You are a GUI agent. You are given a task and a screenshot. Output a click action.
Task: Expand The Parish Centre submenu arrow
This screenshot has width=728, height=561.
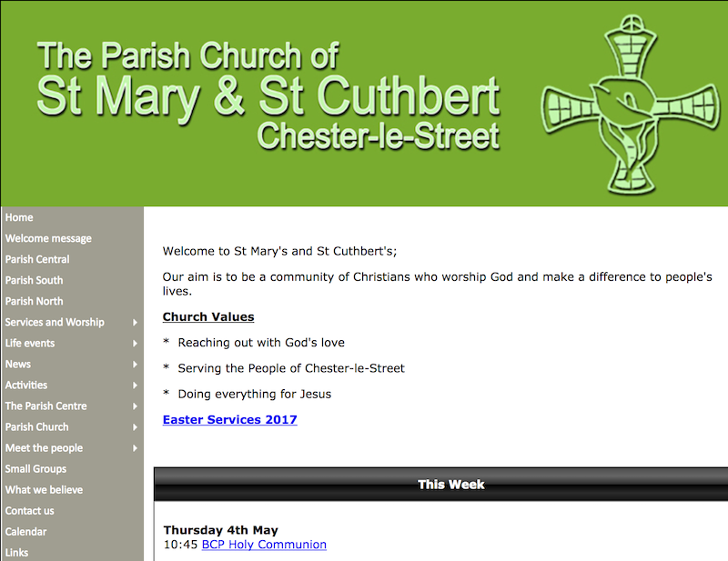tap(135, 406)
